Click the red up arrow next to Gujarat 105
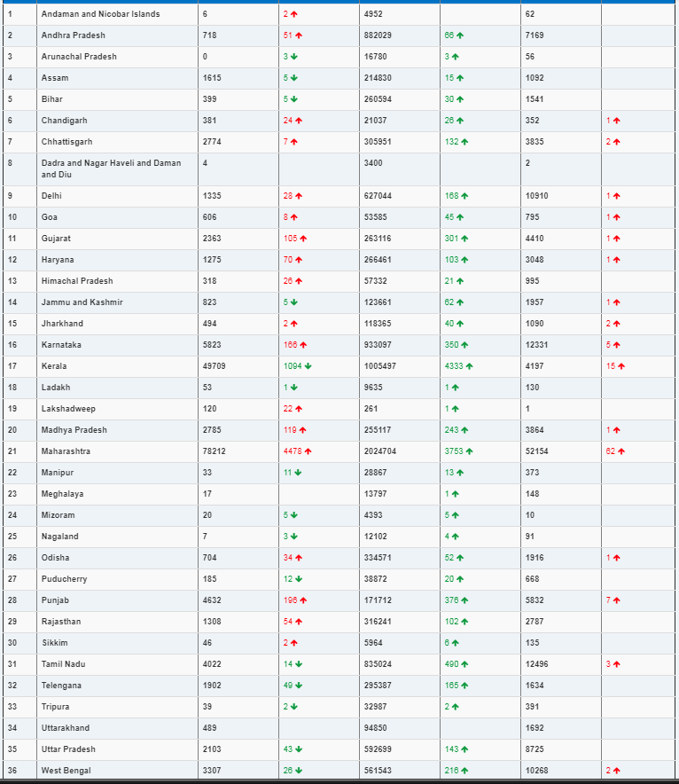Viewport: 679px width, 784px height. (303, 239)
